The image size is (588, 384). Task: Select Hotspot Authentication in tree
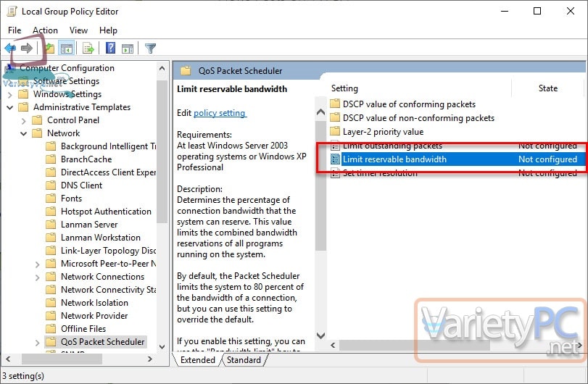[106, 212]
